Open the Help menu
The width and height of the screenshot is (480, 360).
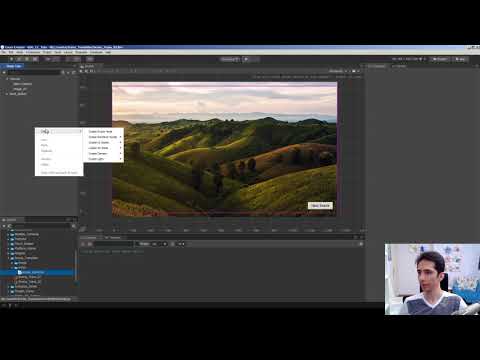tap(108, 52)
